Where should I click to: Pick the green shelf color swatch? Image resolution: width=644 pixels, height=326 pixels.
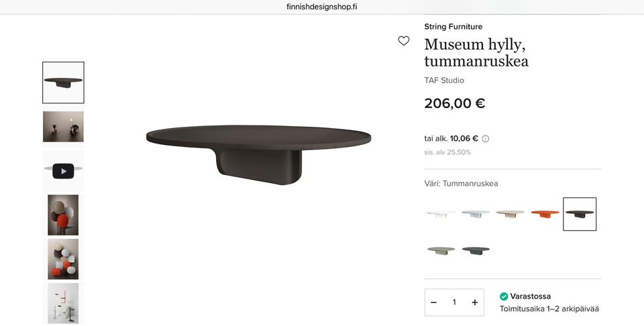pyautogui.click(x=441, y=250)
